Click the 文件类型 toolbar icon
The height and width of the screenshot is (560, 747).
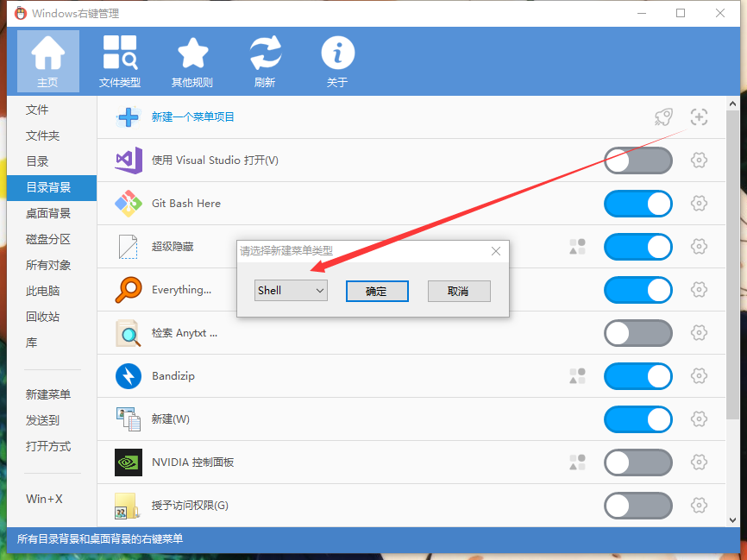pos(120,52)
